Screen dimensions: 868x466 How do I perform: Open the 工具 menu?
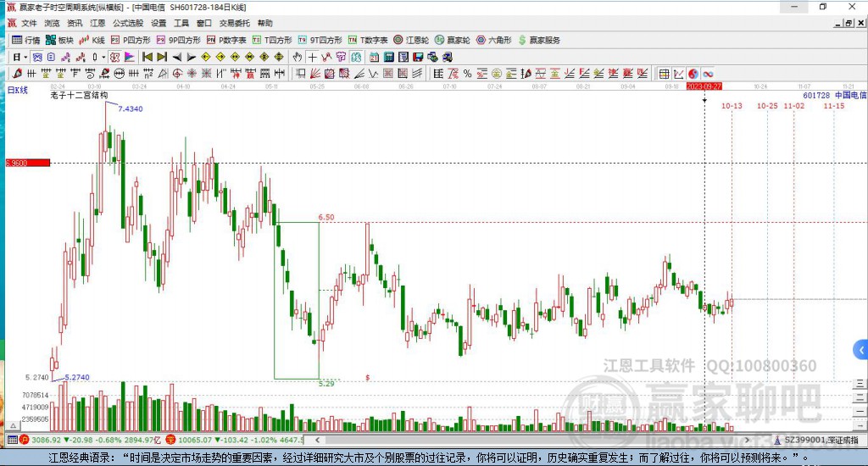181,23
